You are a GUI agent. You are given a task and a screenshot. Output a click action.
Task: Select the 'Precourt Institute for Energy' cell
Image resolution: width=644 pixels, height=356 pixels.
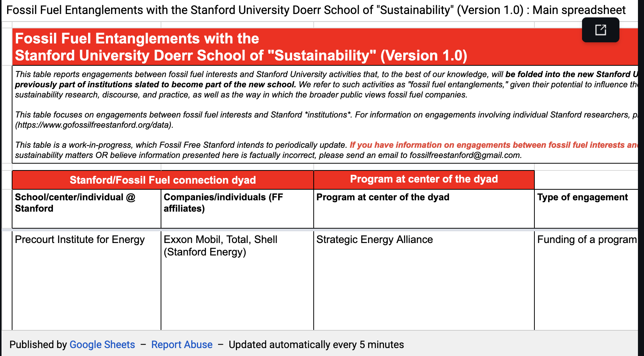(x=87, y=280)
